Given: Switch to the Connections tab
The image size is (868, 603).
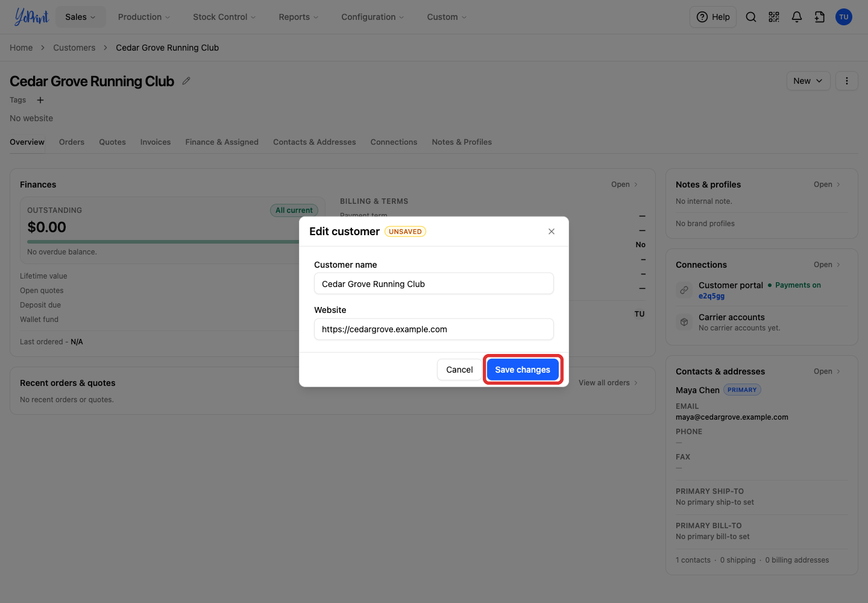Looking at the screenshot, I should pos(394,142).
